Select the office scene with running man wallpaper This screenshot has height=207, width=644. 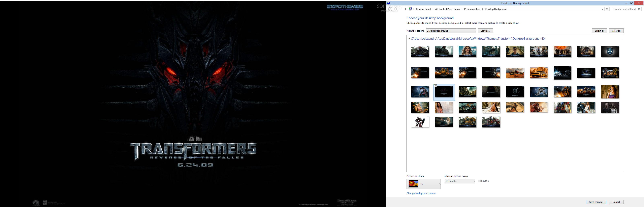tap(539, 52)
